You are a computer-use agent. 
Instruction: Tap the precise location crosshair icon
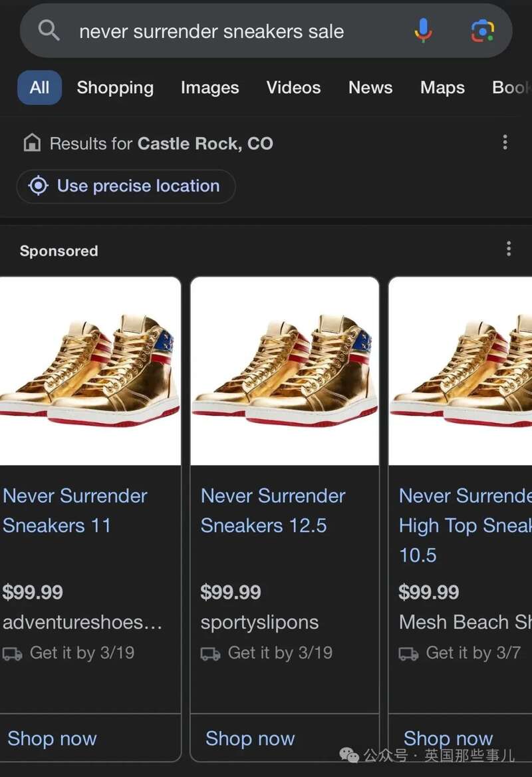tap(39, 186)
